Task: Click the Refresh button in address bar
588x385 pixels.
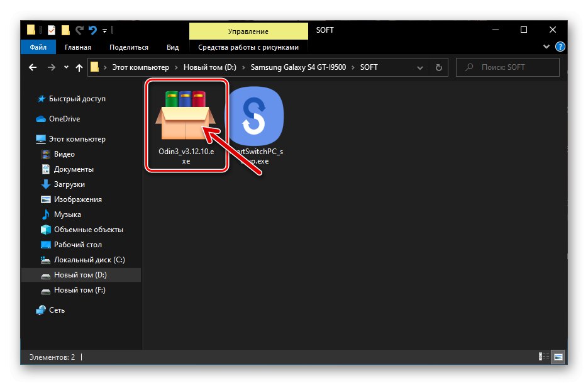Action: 438,67
